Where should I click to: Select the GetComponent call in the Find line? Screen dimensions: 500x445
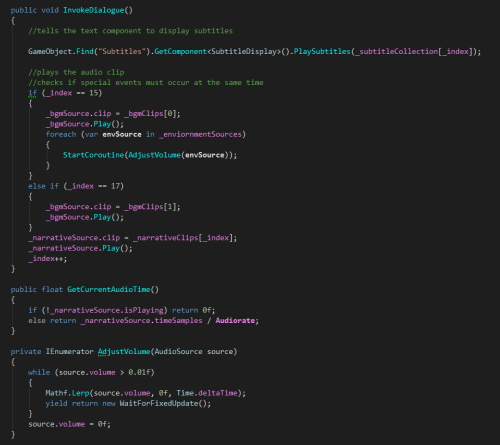(181, 52)
